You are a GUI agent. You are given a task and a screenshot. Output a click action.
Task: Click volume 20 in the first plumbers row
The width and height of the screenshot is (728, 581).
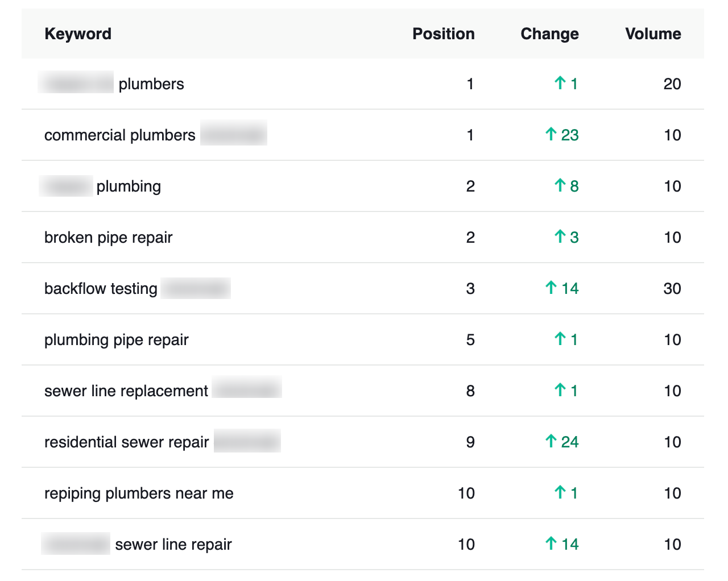pos(672,84)
